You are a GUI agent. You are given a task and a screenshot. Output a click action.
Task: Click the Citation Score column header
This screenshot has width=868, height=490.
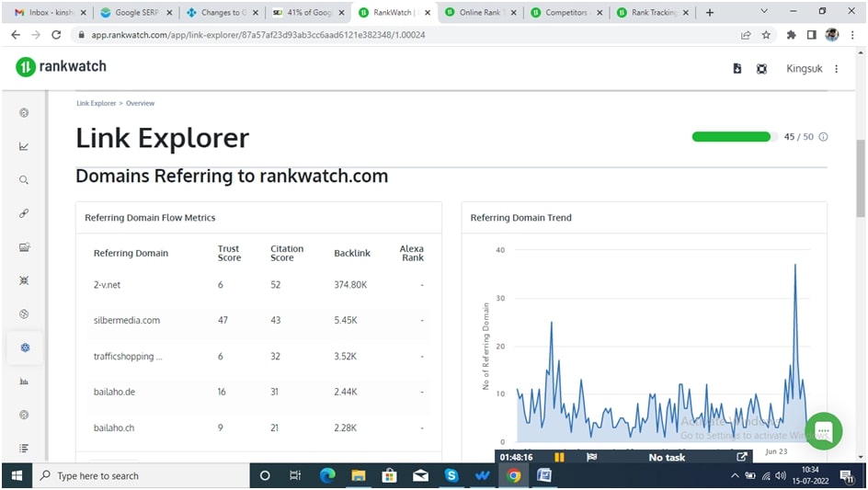287,253
